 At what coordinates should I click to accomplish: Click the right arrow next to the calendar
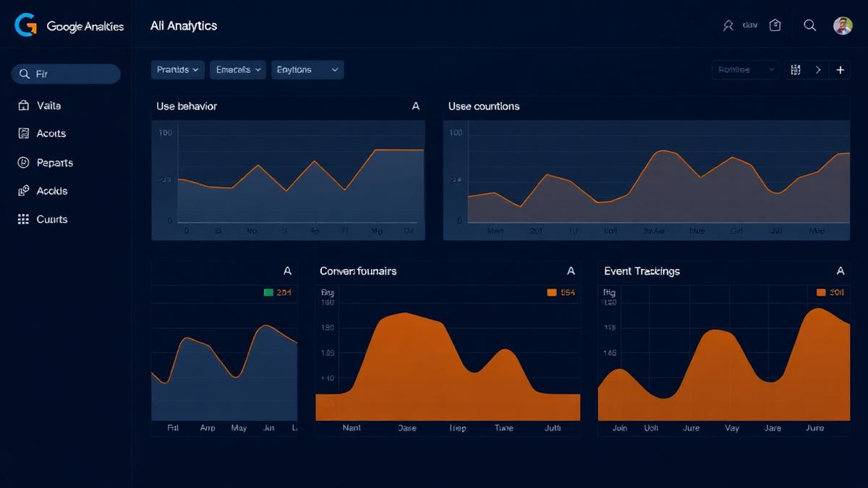[x=818, y=69]
